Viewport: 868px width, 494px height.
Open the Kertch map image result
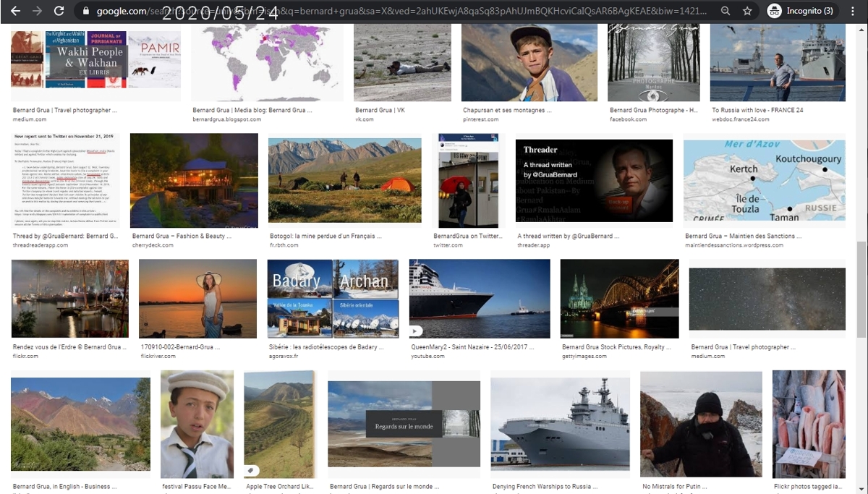pos(764,181)
